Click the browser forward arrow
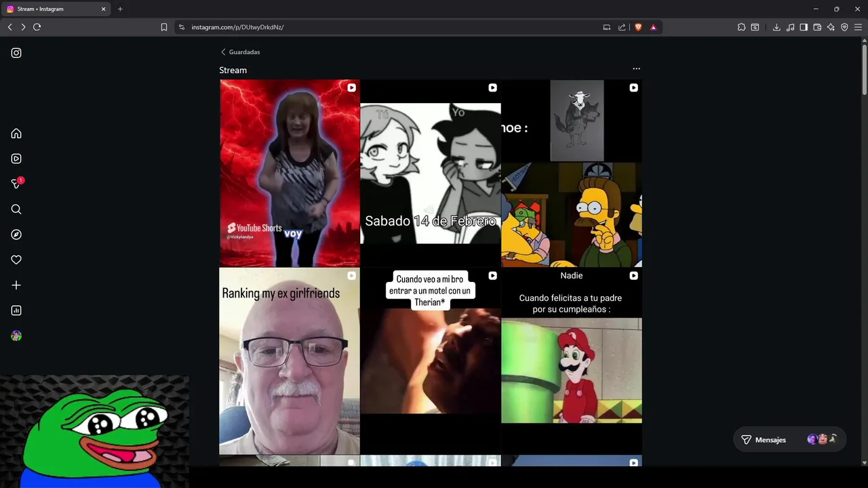This screenshot has width=868, height=488. click(x=23, y=27)
